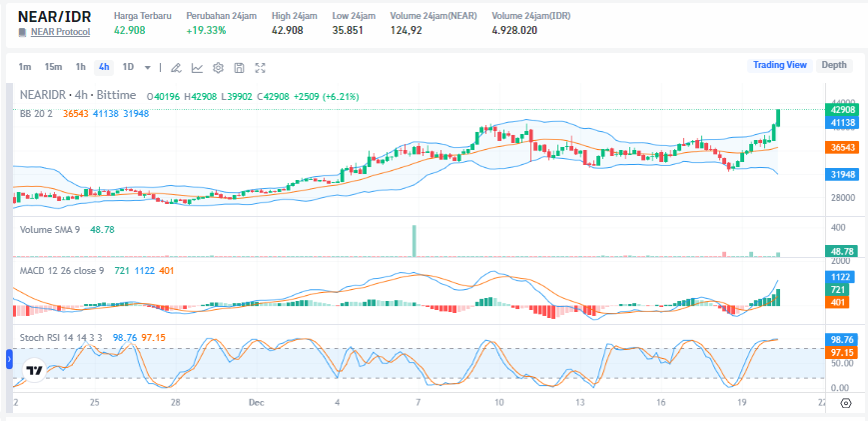868x421 pixels.
Task: Click the NEAR/IDR pair title
Action: click(54, 16)
